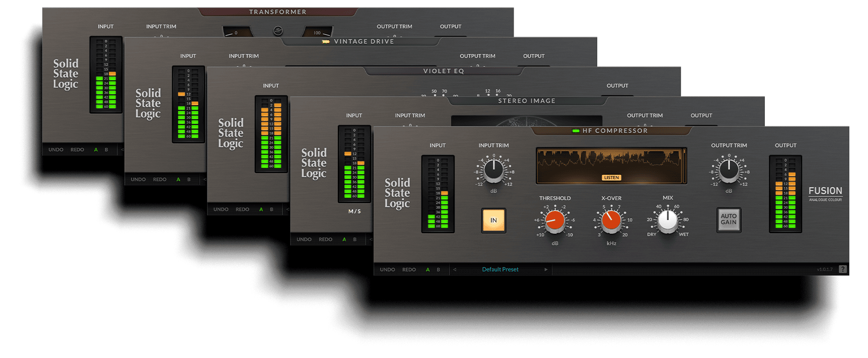
Task: Click the v1.0.1.7 version text
Action: pos(825,269)
